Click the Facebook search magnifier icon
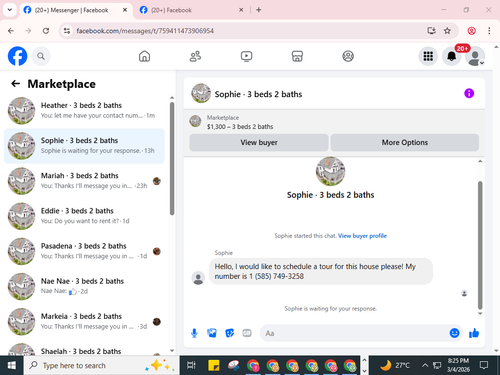This screenshot has width=500, height=375. [x=41, y=56]
